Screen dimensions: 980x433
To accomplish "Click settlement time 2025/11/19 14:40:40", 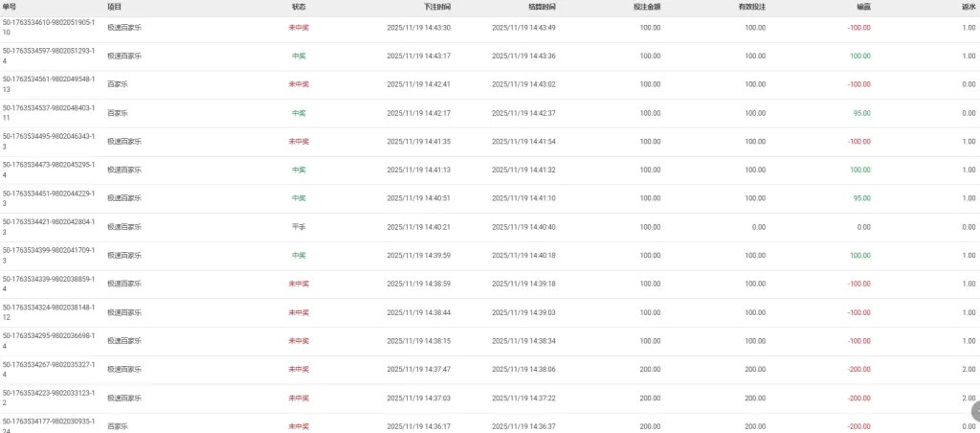I will 523,227.
